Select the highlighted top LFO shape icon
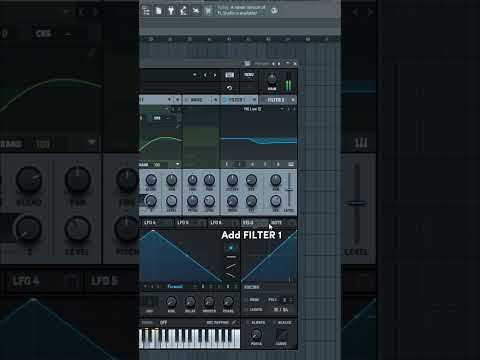Screen dimensions: 480x360 point(231,248)
